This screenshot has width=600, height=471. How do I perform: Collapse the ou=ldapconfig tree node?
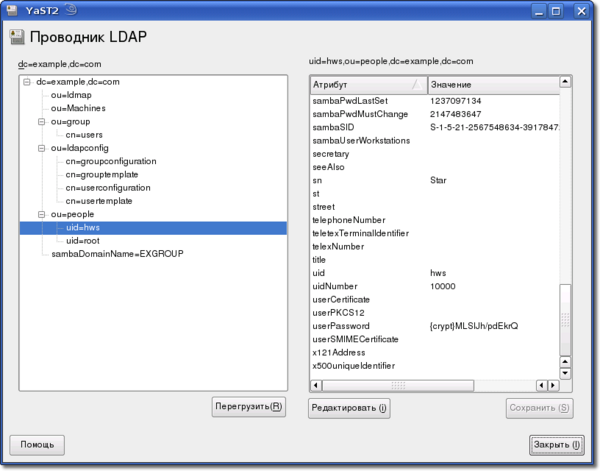42,148
